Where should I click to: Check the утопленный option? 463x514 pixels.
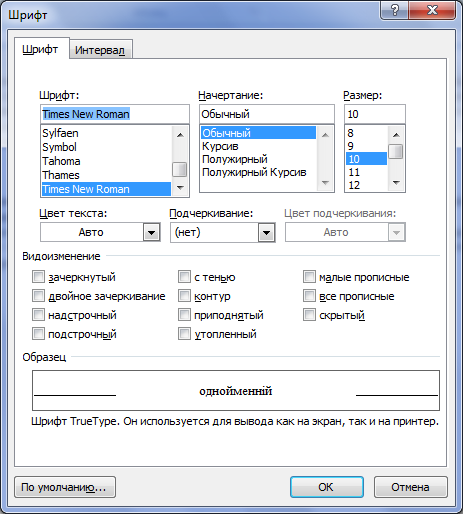pos(184,334)
